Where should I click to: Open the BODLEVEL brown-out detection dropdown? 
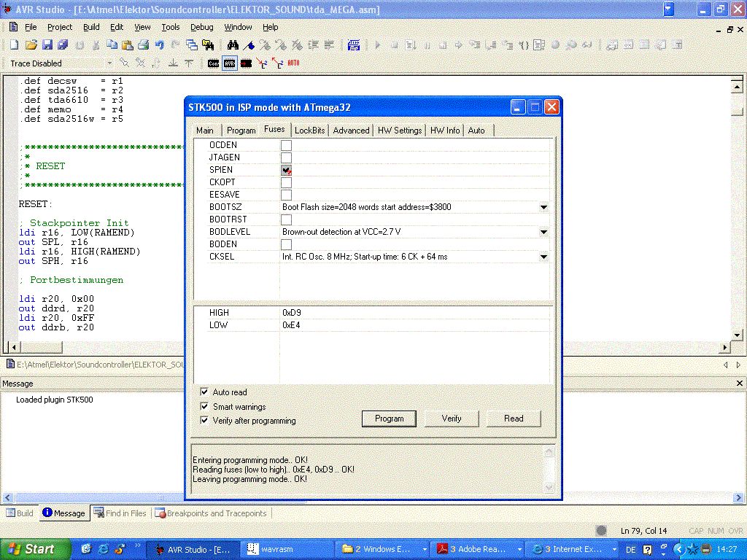coord(543,232)
